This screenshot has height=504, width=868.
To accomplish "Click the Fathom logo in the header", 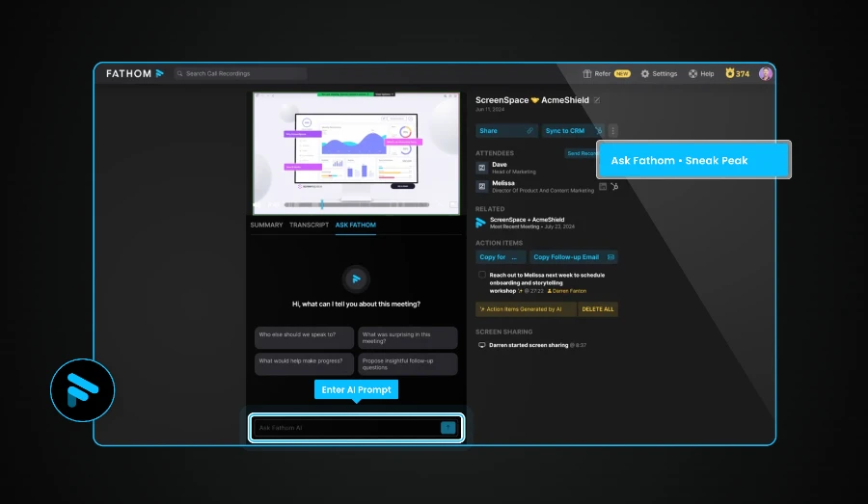I will pyautogui.click(x=134, y=73).
